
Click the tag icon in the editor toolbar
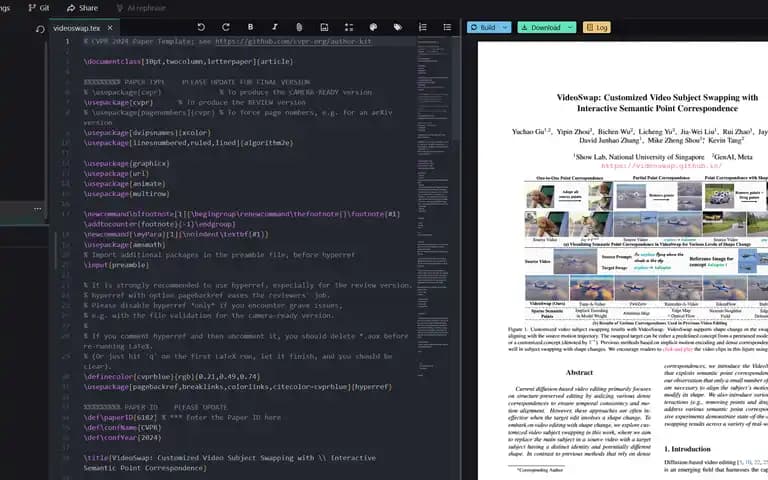click(398, 27)
